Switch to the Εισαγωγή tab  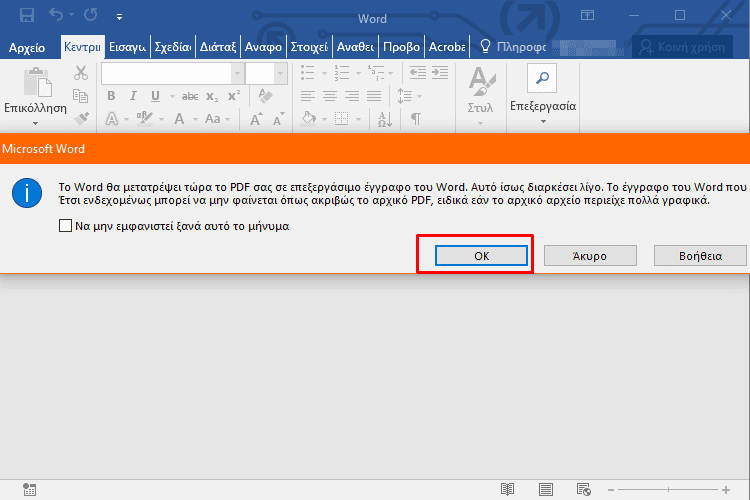[127, 47]
